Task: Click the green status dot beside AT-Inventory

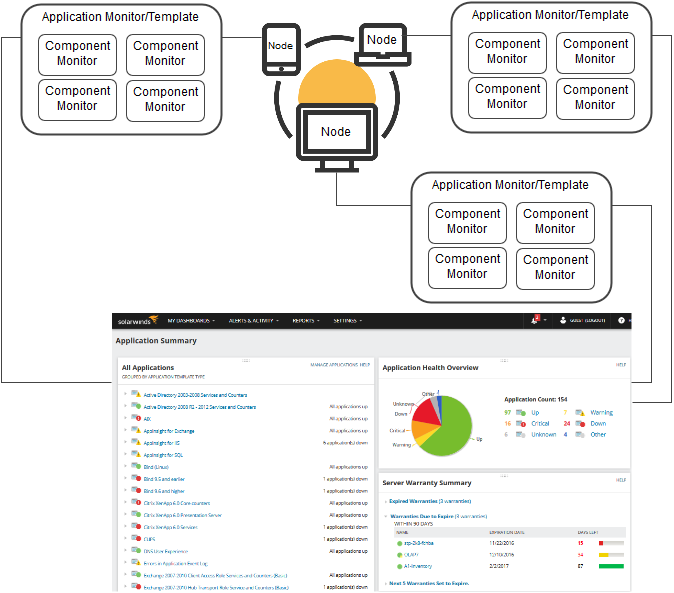Action: (398, 566)
